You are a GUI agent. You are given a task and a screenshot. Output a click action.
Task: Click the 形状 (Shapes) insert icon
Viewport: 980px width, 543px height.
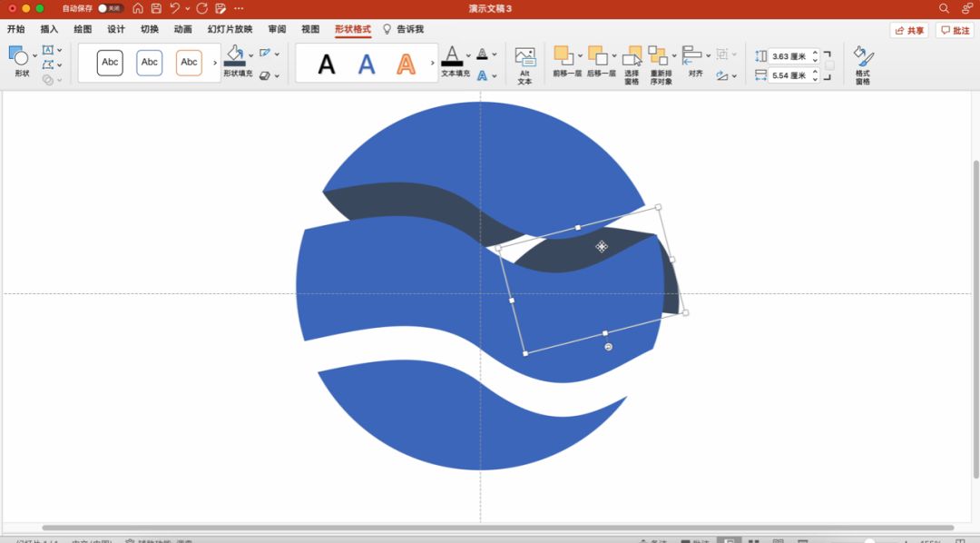[x=19, y=56]
